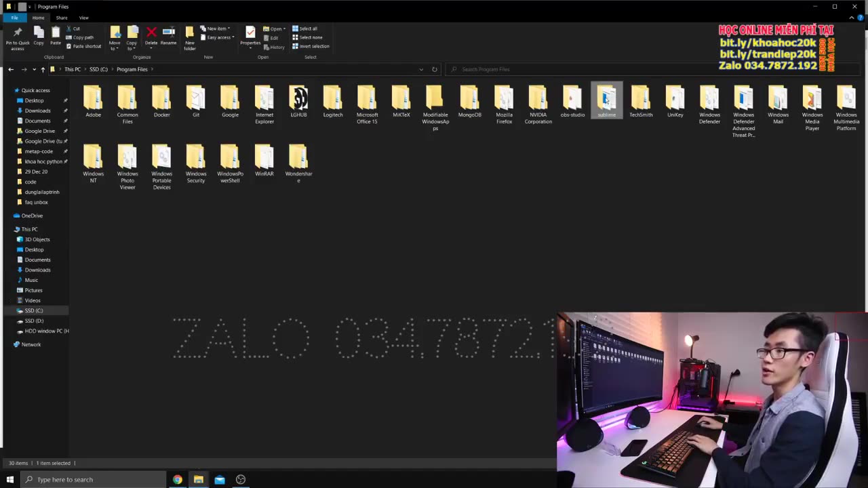This screenshot has width=868, height=488.
Task: Create a New folder
Action: tap(190, 39)
